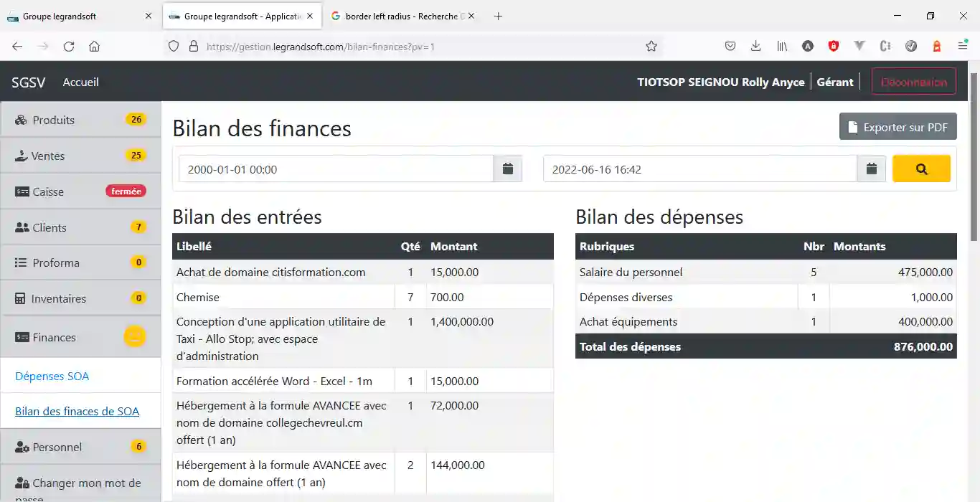Open the Firefox hamburger menu

point(961,45)
